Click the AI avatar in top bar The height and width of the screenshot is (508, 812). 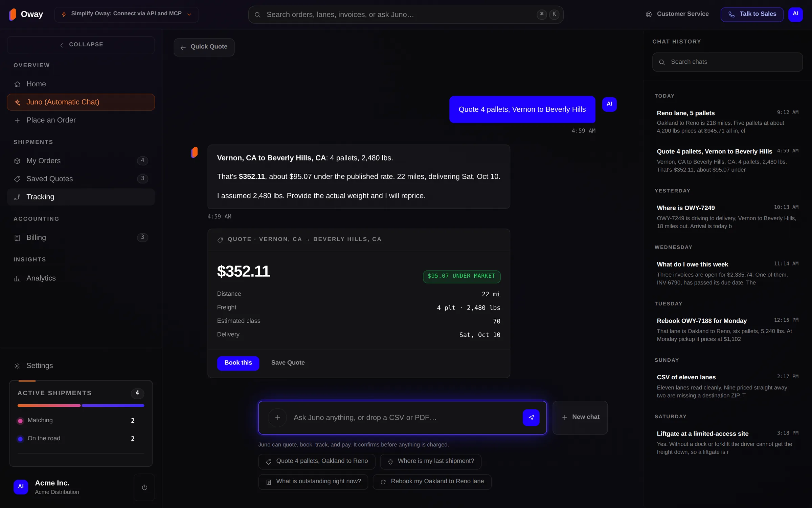tap(795, 14)
